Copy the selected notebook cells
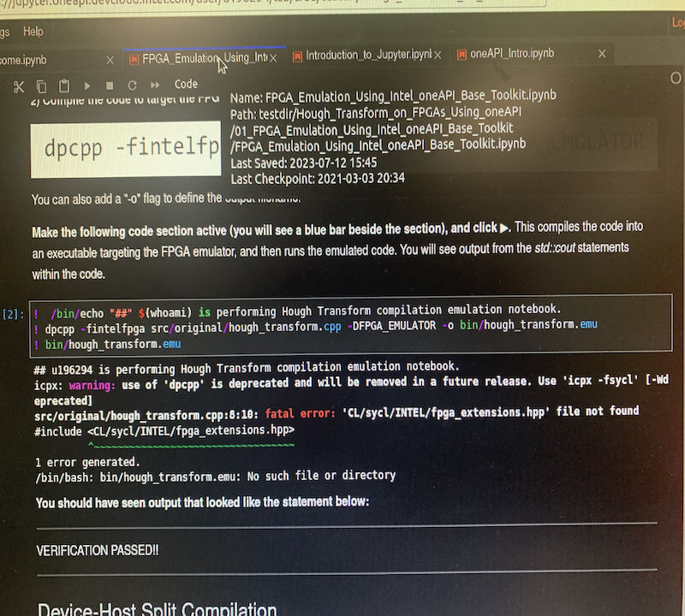The image size is (685, 616). [x=39, y=84]
